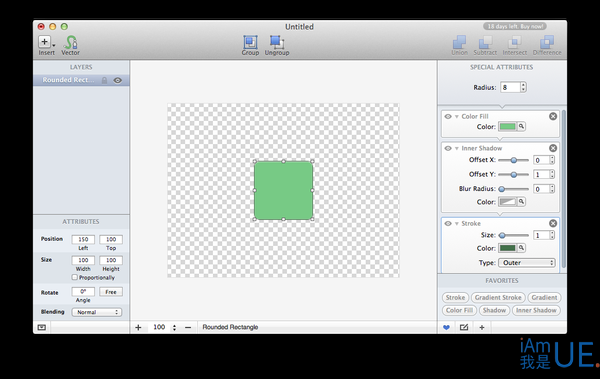Add Inner Shadow from Favorites
The image size is (600, 379).
536,310
